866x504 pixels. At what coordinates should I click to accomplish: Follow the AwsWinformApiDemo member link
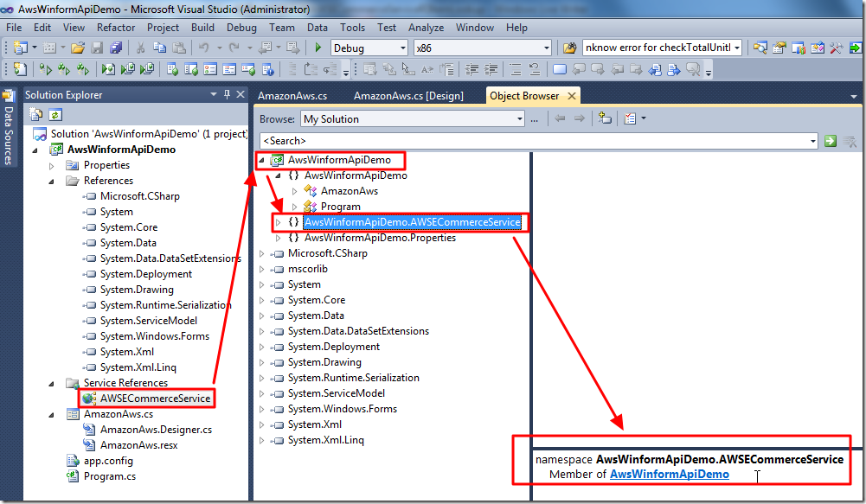coord(670,475)
